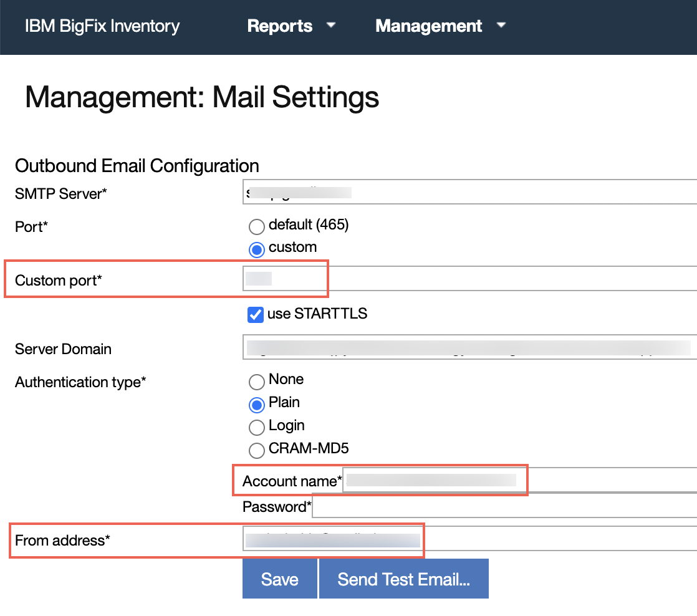Click the Management: Mail Settings heading
The height and width of the screenshot is (616, 697).
202,97
